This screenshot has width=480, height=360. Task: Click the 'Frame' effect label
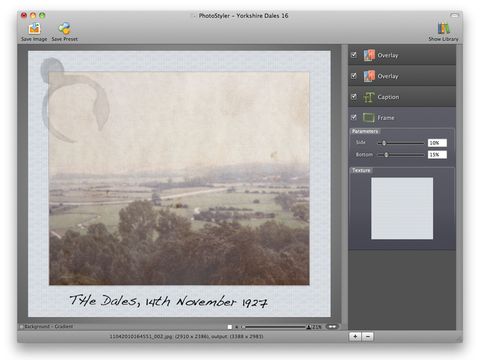pos(386,118)
